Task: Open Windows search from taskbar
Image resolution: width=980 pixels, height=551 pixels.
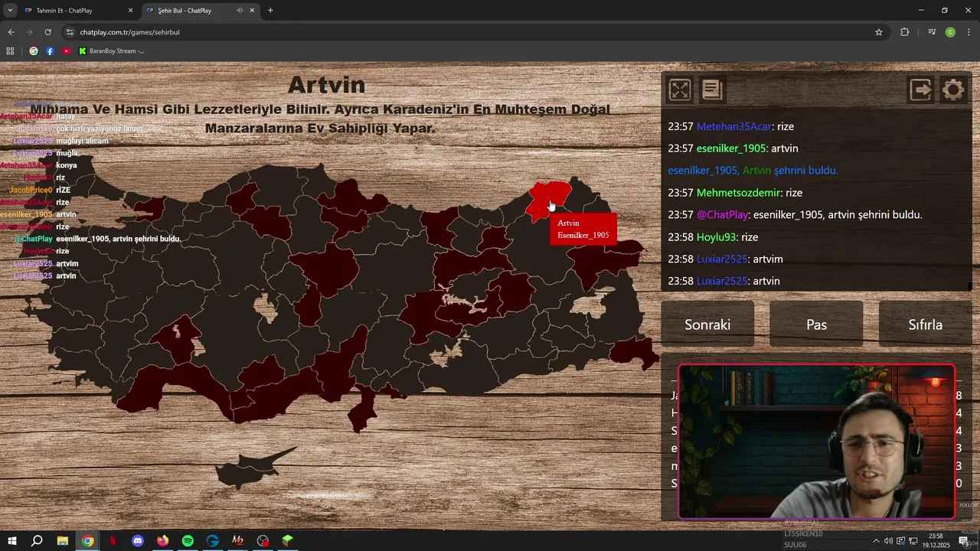Action: pyautogui.click(x=37, y=540)
